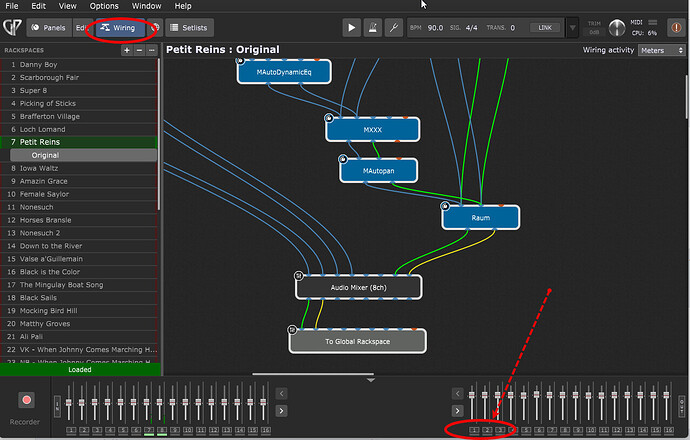
Task: Start recording with the Recorder button
Action: point(26,400)
